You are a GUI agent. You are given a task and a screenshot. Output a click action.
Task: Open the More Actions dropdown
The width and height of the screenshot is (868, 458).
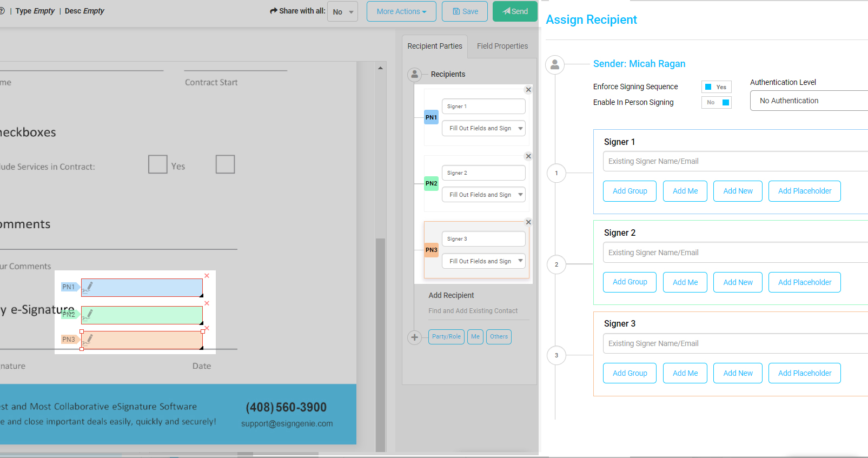[x=401, y=11]
